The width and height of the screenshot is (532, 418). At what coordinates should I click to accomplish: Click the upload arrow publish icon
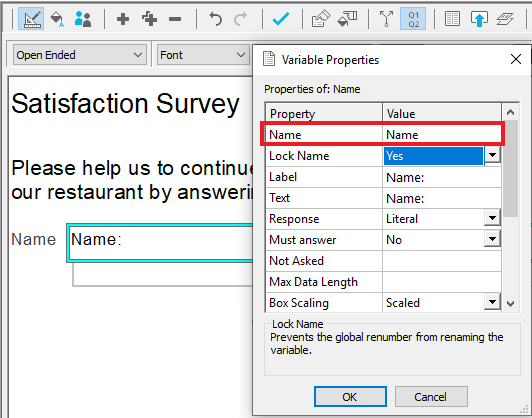click(x=479, y=19)
